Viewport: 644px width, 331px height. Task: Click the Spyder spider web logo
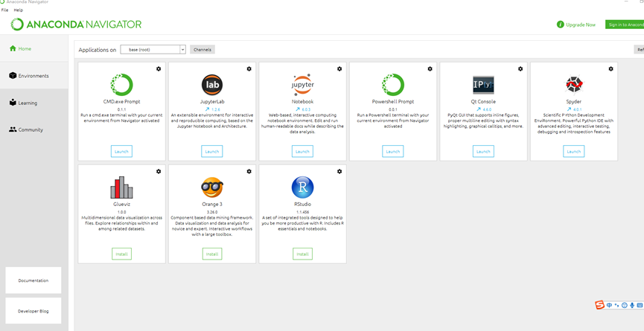pyautogui.click(x=574, y=85)
